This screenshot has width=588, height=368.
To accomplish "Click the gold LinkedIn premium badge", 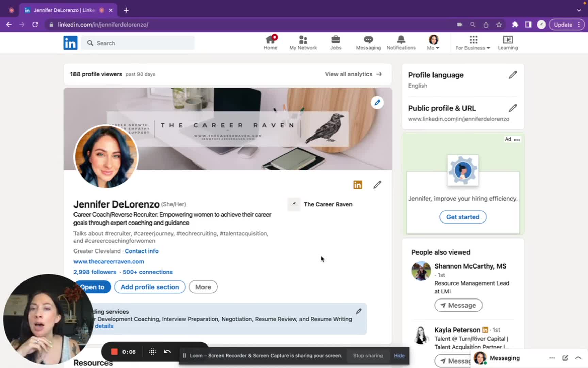I will pos(358,185).
